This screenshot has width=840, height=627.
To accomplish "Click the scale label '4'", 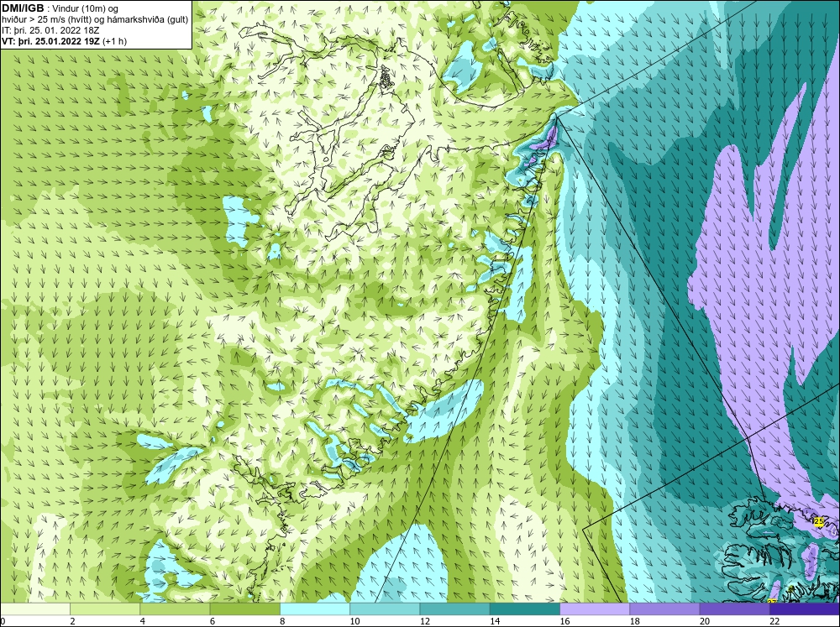I will 143,621.
